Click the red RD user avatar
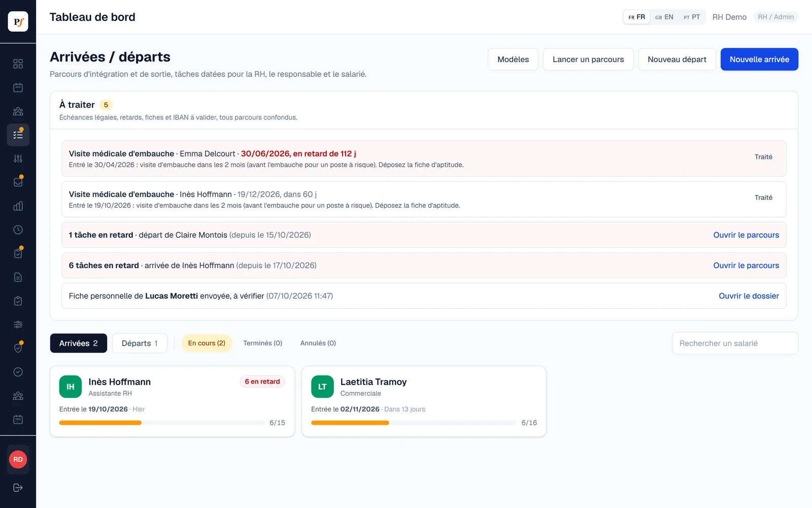 click(x=18, y=459)
